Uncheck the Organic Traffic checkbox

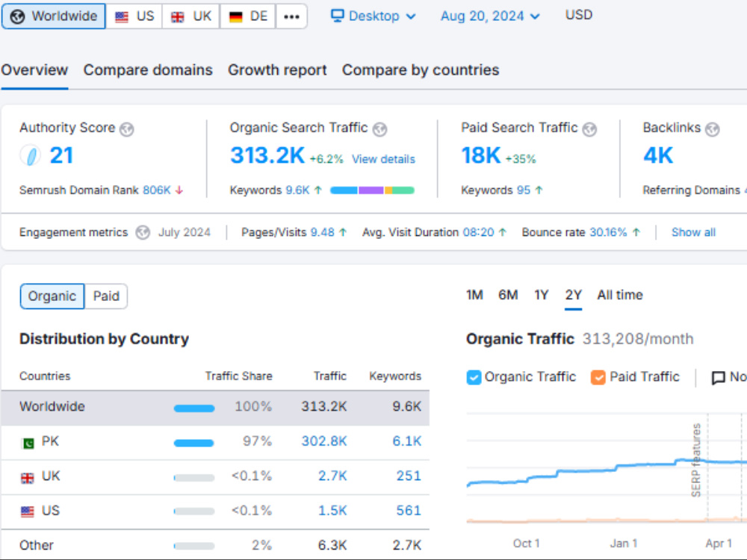click(x=474, y=377)
